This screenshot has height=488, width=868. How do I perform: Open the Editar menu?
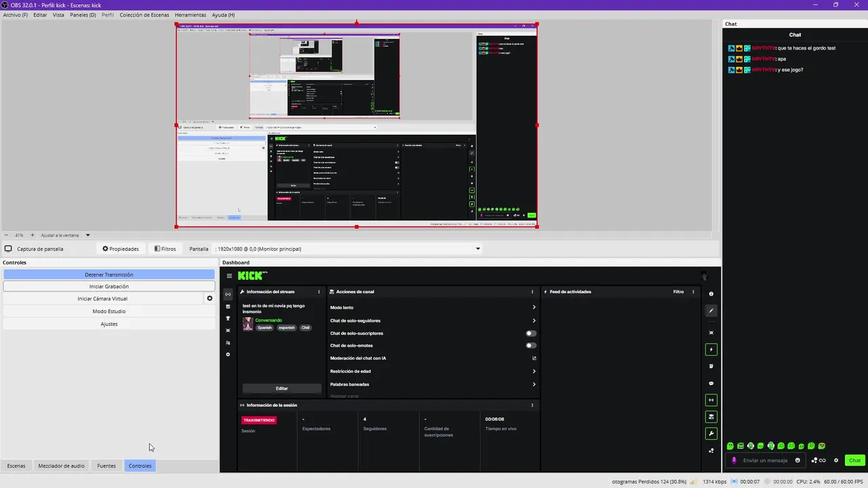pos(40,15)
